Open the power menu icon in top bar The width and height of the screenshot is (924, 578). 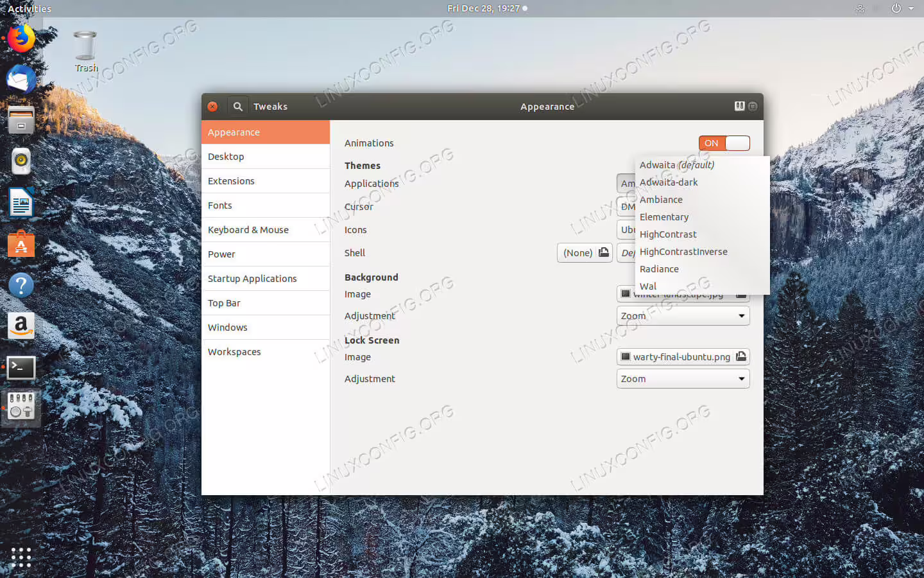896,8
